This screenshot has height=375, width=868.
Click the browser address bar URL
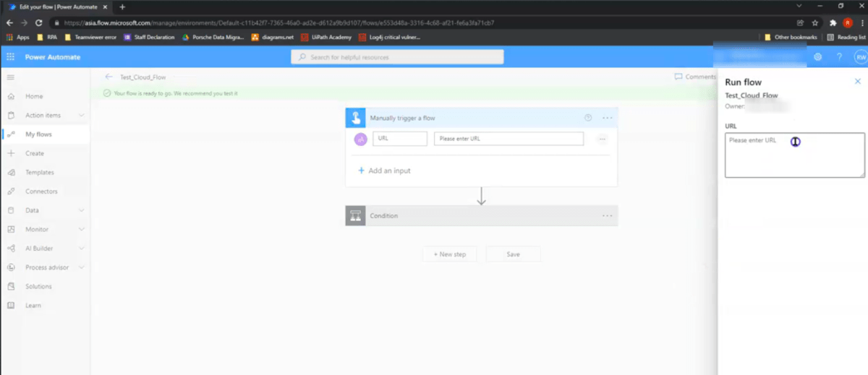coord(279,22)
